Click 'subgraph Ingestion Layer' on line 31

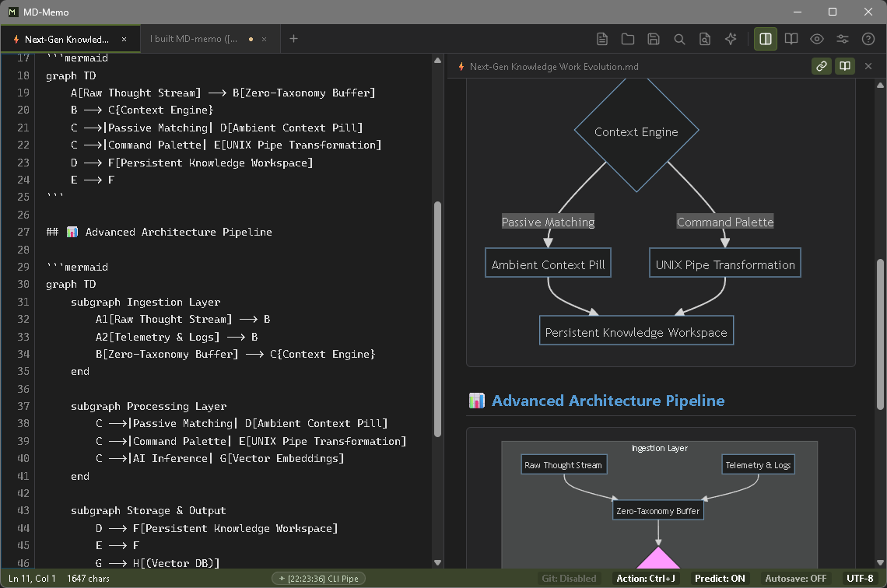coord(145,302)
